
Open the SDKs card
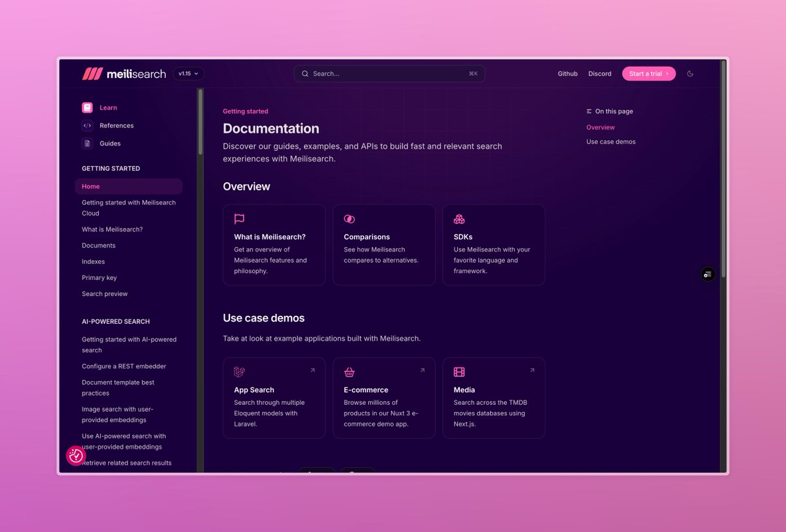tap(494, 245)
